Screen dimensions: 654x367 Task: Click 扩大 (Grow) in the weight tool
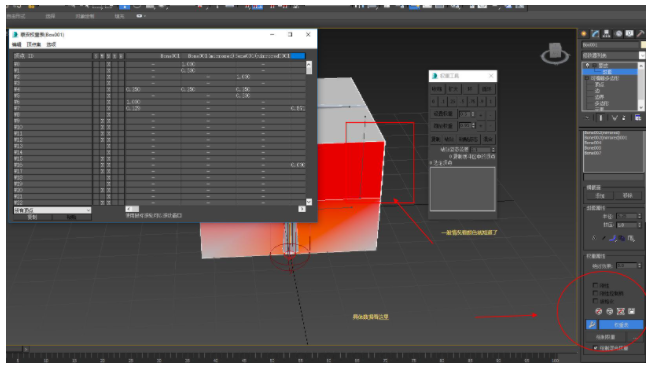[453, 89]
